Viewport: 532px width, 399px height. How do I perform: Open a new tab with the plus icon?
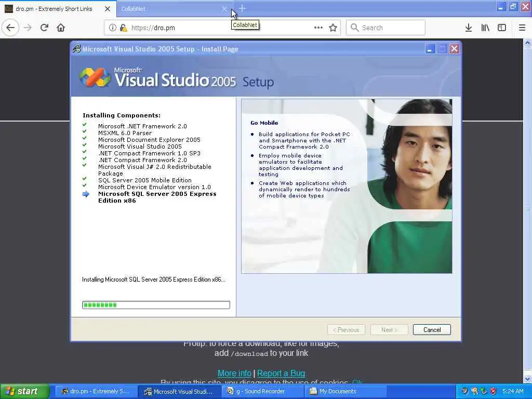pos(242,8)
